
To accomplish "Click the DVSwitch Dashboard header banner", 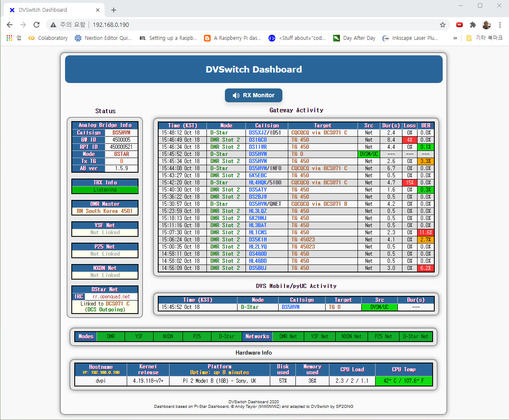I will (x=253, y=69).
